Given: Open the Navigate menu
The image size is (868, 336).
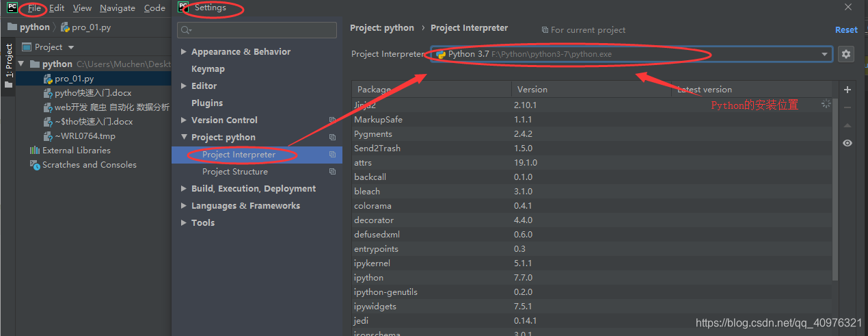Looking at the screenshot, I should 118,8.
